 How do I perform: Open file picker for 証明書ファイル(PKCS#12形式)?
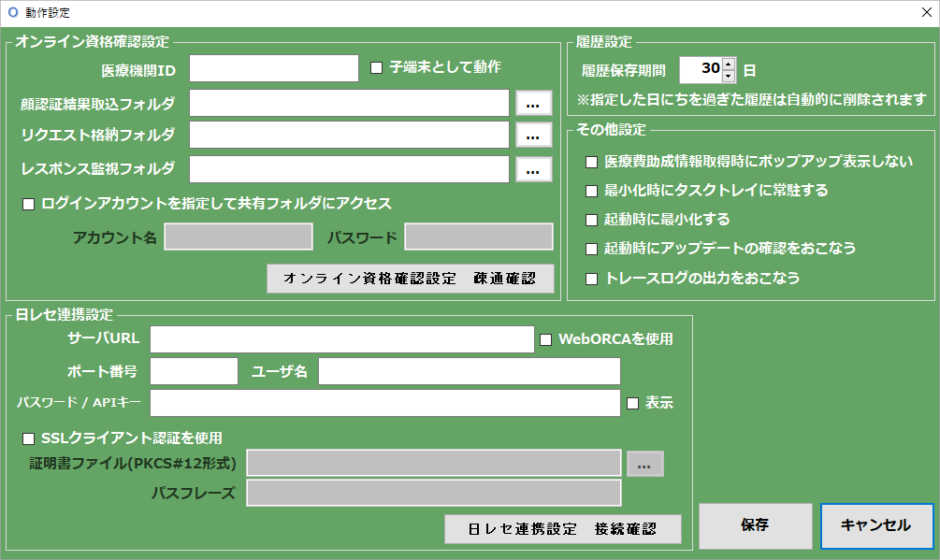[x=644, y=462]
